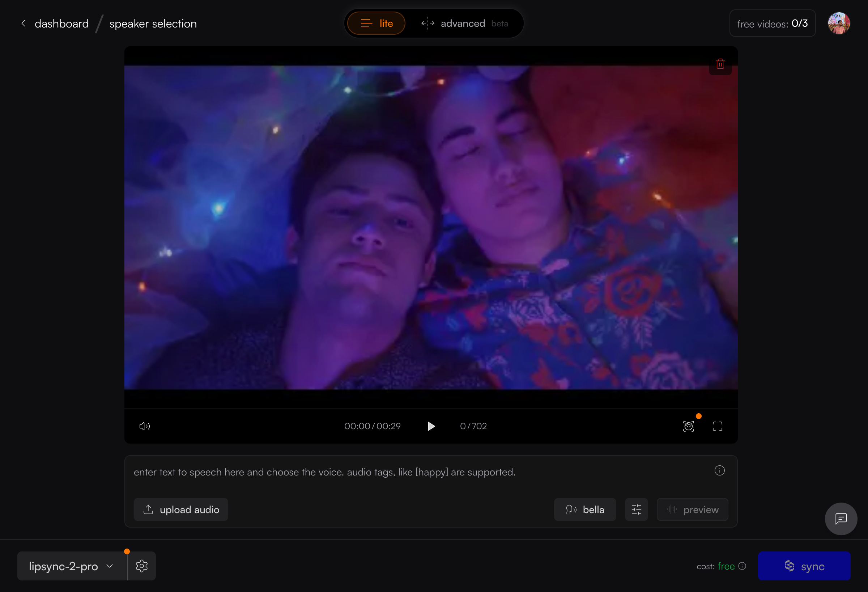Screen dimensions: 868x592
Task: Switch to lite mode
Action: point(376,24)
